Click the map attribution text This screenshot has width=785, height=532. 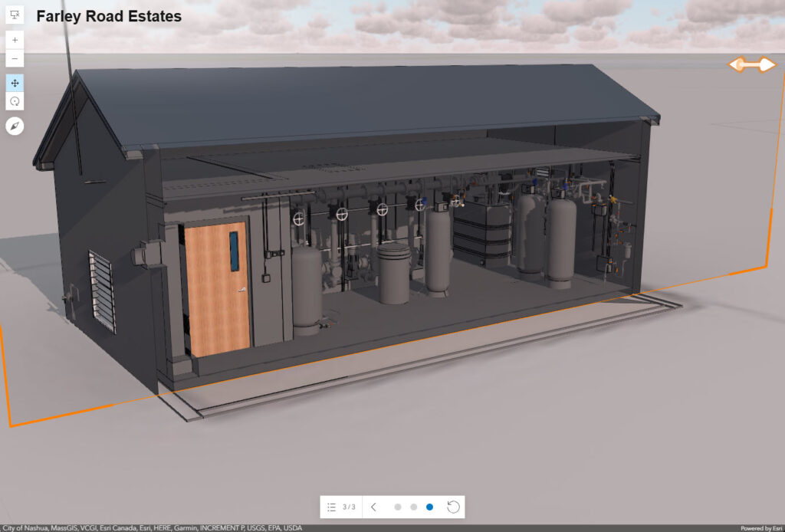pos(153,528)
